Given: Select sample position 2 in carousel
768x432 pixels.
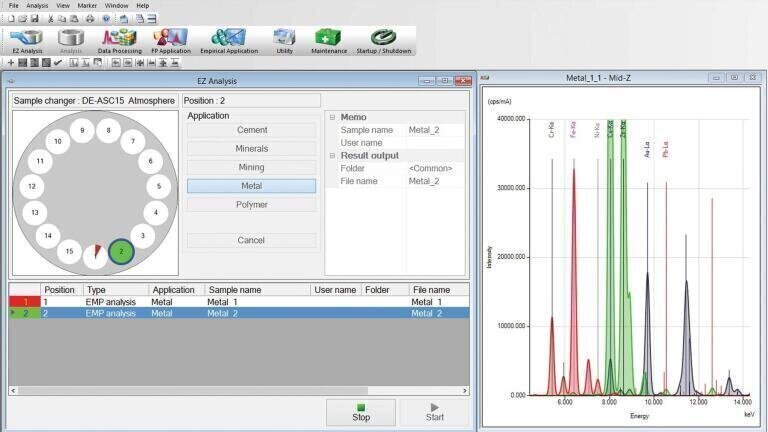Looking at the screenshot, I should point(121,251).
